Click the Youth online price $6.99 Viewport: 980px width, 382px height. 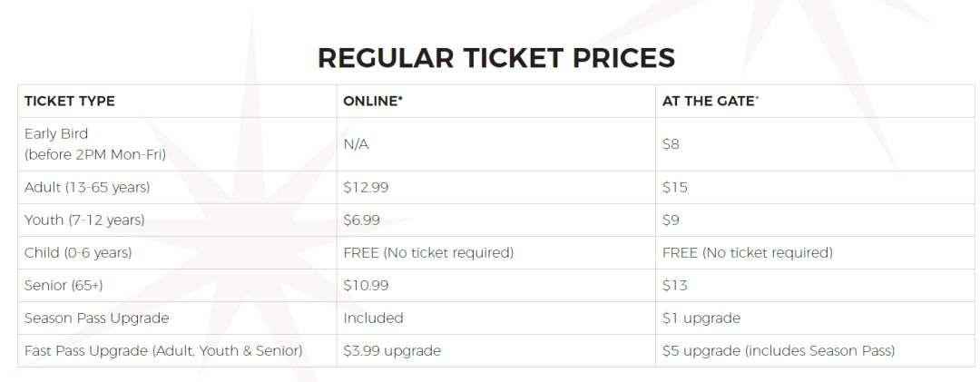point(363,220)
